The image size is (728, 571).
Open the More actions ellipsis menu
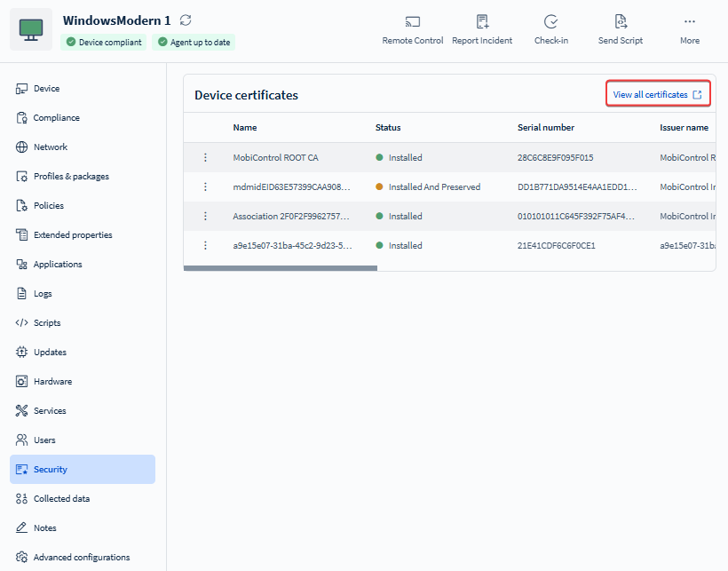[x=690, y=22]
